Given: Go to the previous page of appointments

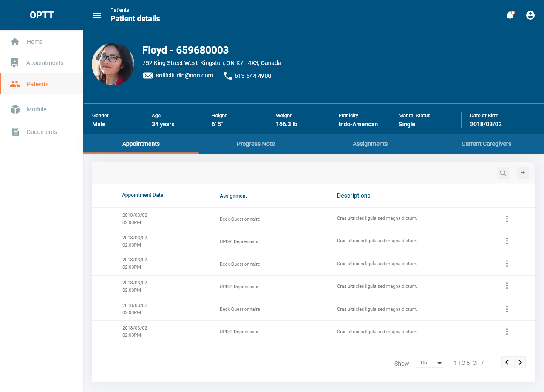Looking at the screenshot, I should (507, 362).
